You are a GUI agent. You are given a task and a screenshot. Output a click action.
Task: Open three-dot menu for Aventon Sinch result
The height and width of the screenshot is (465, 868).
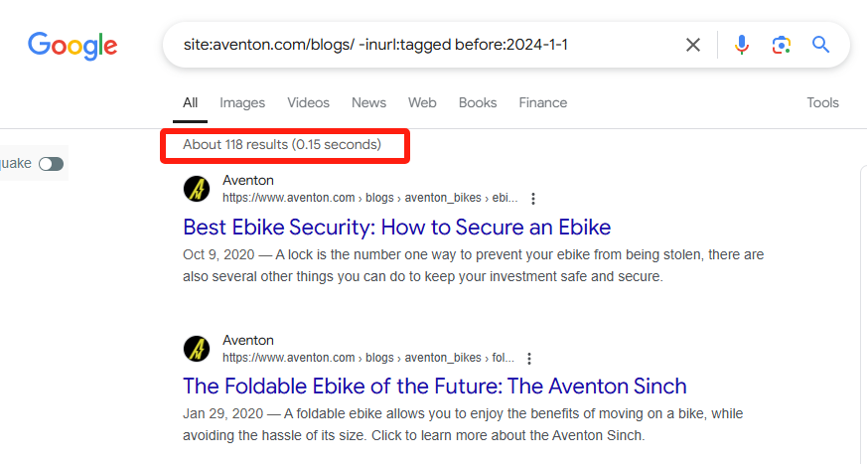529,359
